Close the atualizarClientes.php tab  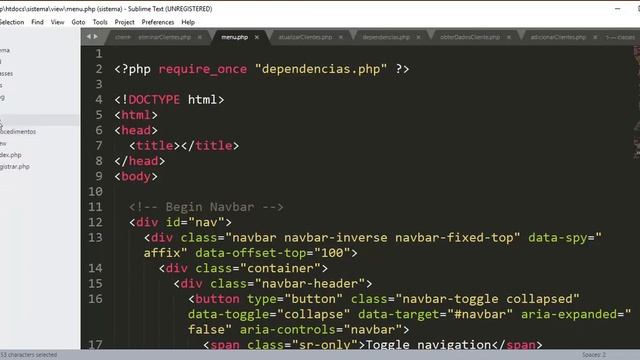[x=341, y=37]
